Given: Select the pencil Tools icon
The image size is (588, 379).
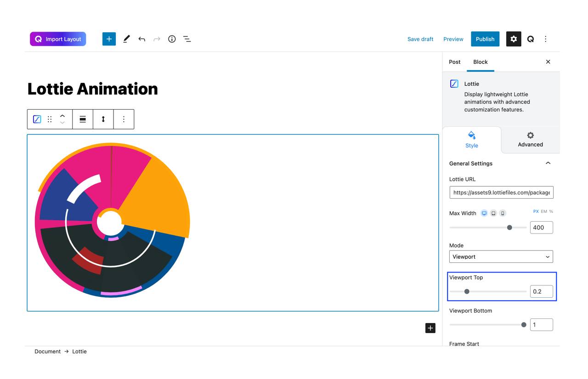Looking at the screenshot, I should click(x=126, y=39).
